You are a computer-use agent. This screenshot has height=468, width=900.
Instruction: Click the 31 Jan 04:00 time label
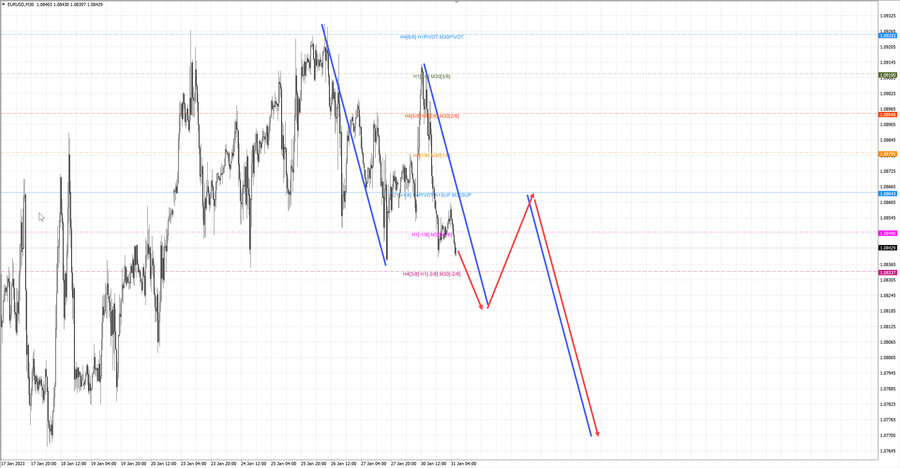tap(463, 463)
